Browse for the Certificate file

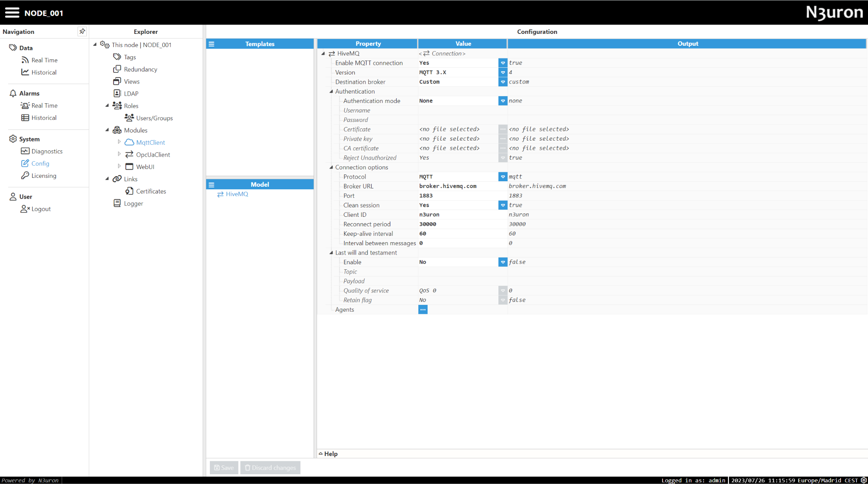tap(503, 129)
